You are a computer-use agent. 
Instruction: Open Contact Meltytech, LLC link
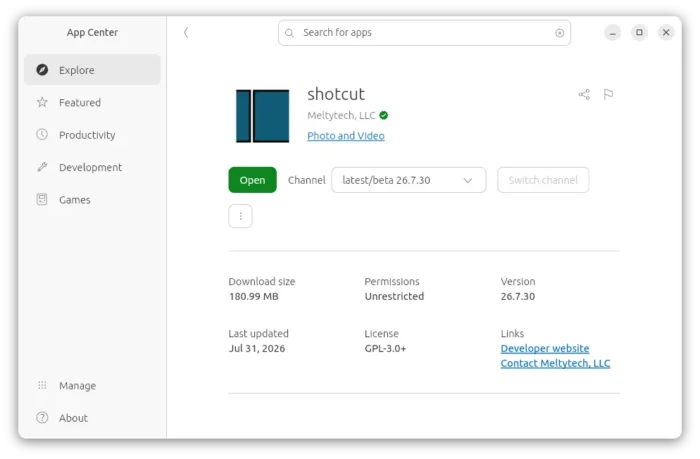[x=555, y=363]
